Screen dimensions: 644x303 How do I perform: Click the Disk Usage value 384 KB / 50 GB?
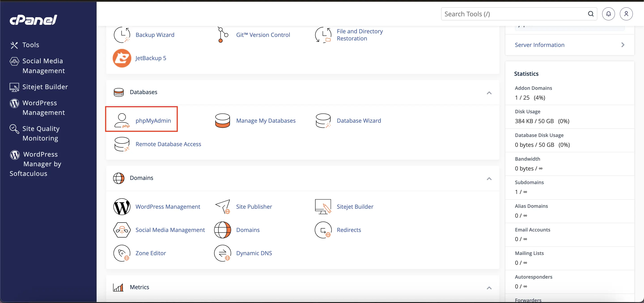coord(534,121)
